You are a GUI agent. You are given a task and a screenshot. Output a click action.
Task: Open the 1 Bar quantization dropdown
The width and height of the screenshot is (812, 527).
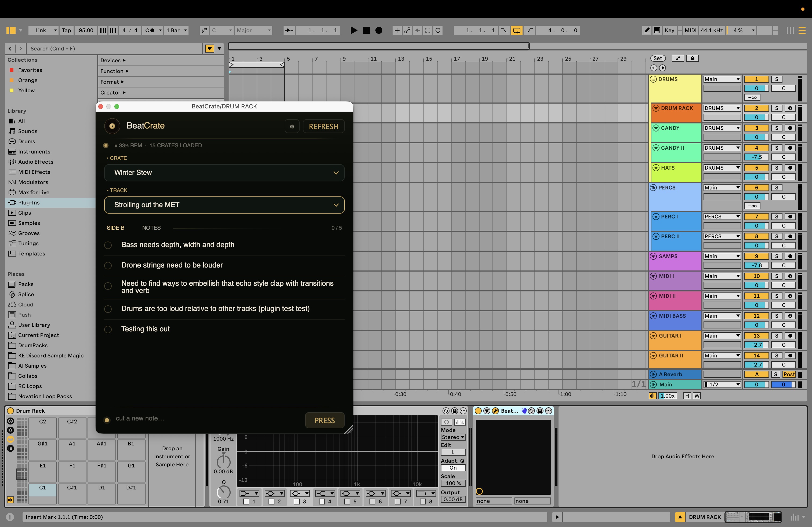(x=176, y=30)
